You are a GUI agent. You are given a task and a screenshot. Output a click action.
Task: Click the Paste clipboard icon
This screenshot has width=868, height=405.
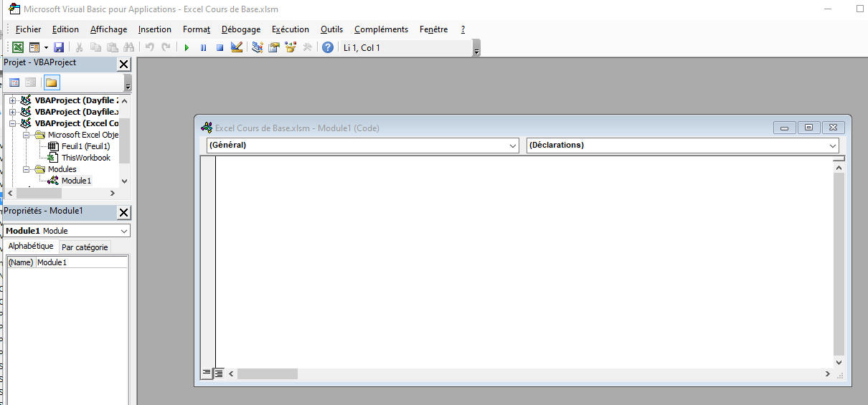pos(113,47)
